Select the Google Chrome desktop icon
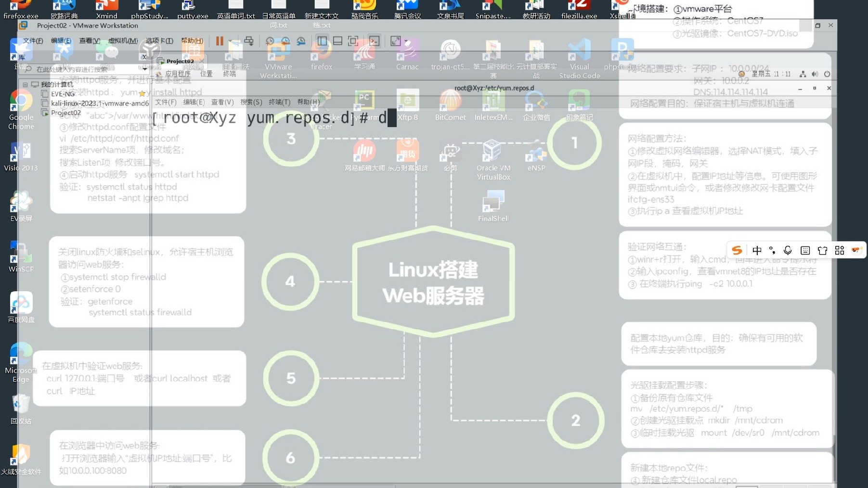Screen dimensions: 868x488 click(21, 109)
